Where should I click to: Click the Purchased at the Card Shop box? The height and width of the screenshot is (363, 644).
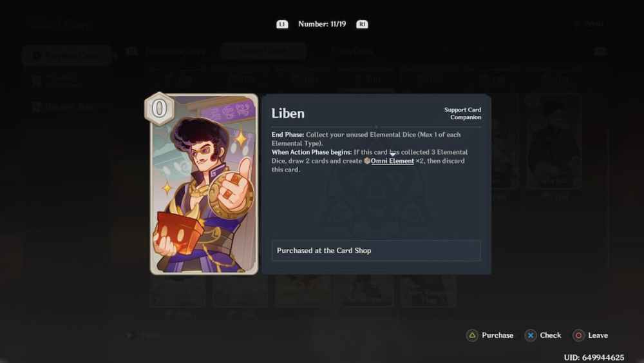pyautogui.click(x=376, y=250)
